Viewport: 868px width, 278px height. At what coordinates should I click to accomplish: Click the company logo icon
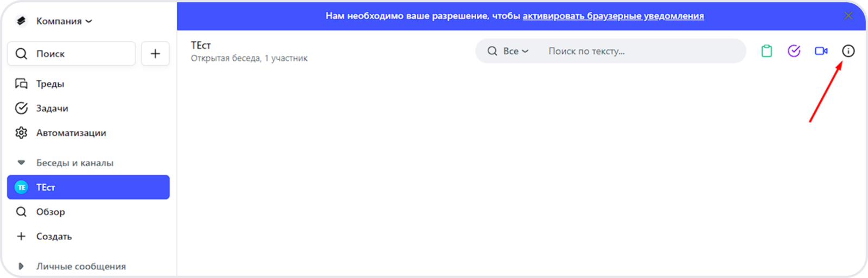click(x=21, y=21)
